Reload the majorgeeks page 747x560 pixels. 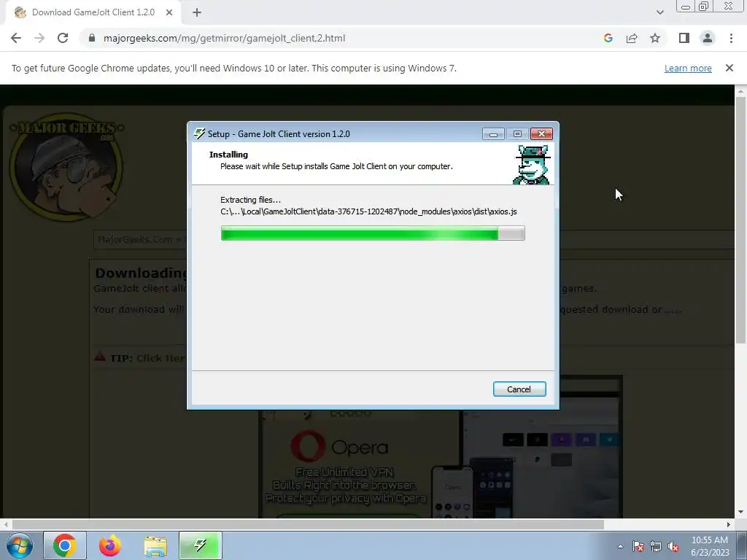[x=63, y=38]
